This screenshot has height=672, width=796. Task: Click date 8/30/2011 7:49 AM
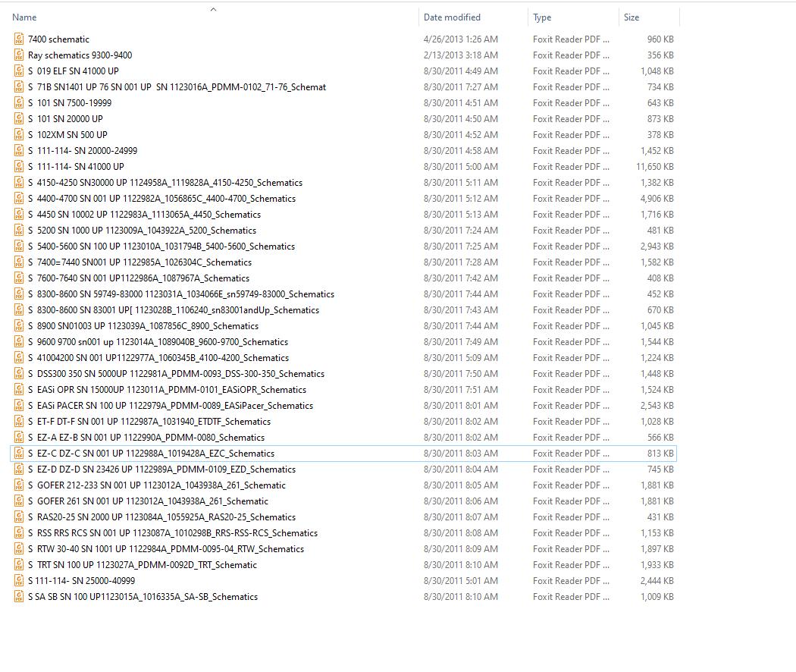(x=460, y=341)
